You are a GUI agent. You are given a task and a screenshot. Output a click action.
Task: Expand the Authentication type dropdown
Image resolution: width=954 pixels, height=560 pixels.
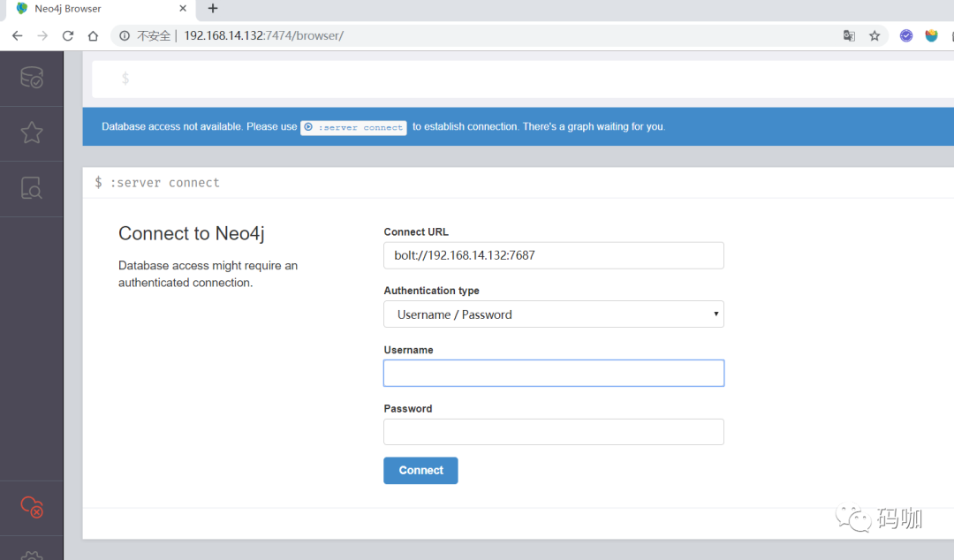pos(554,314)
